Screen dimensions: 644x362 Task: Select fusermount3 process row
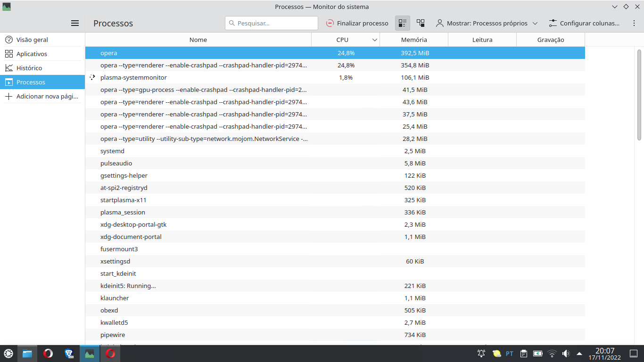coord(335,249)
